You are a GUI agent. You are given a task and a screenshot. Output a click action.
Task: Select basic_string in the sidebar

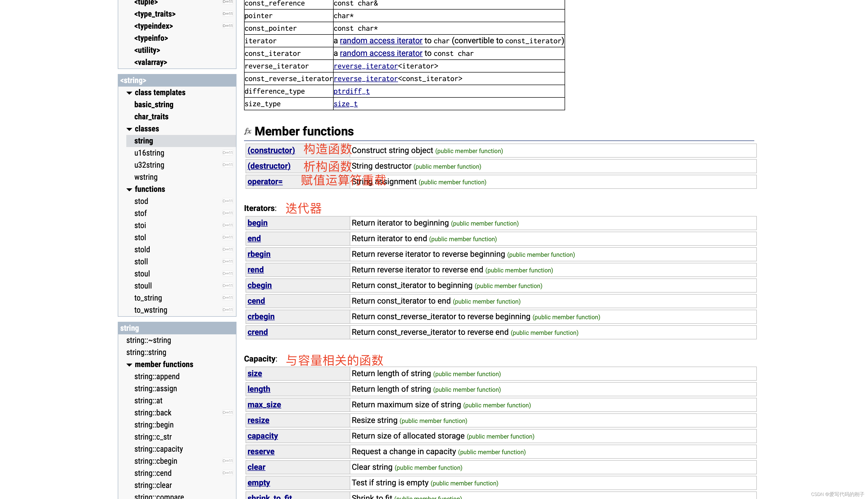click(154, 104)
